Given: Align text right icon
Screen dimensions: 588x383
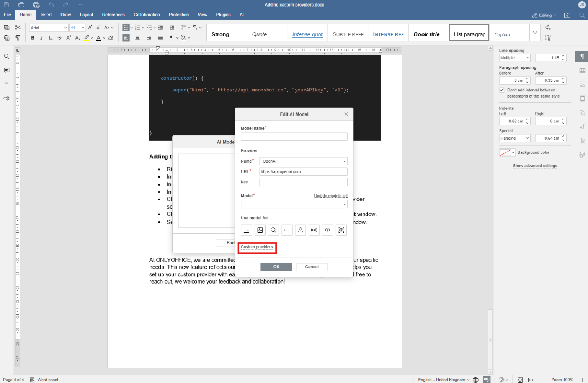Looking at the screenshot, I should [x=149, y=38].
